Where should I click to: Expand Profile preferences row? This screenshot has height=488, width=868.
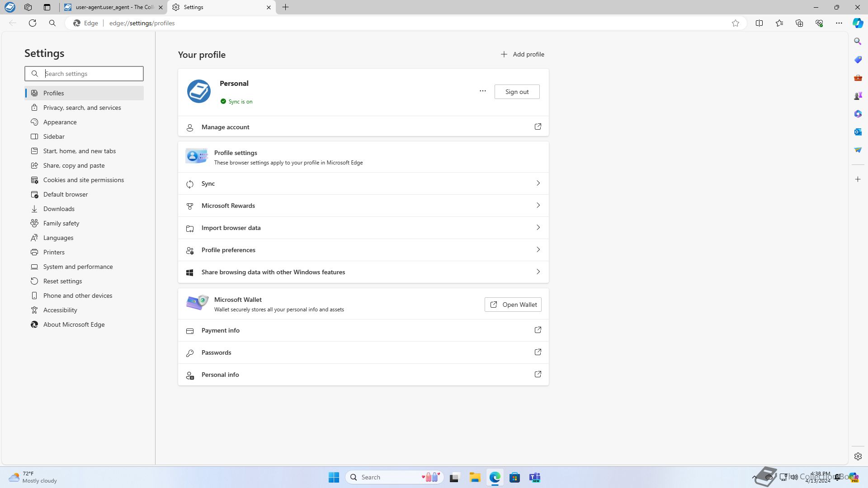(363, 250)
